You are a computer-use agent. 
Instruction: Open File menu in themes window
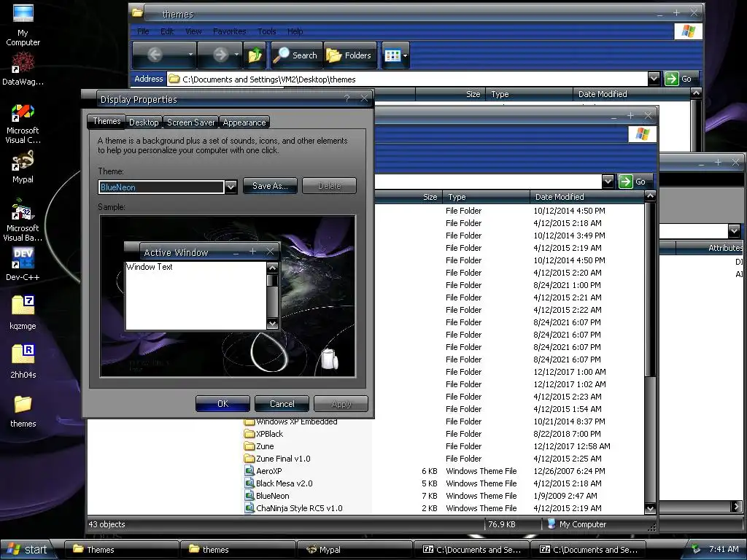143,31
